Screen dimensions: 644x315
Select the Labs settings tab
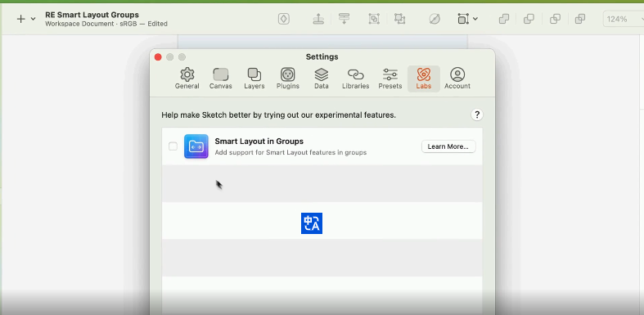(423, 79)
